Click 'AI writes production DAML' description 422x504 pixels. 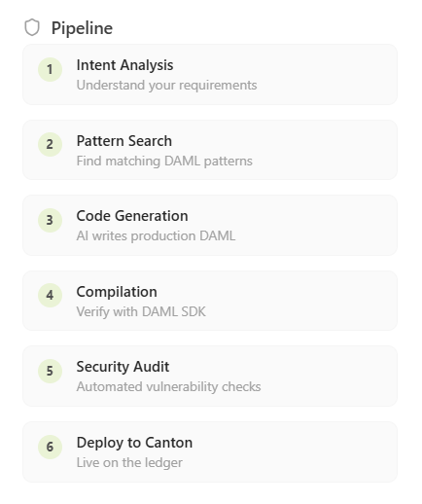coord(156,236)
